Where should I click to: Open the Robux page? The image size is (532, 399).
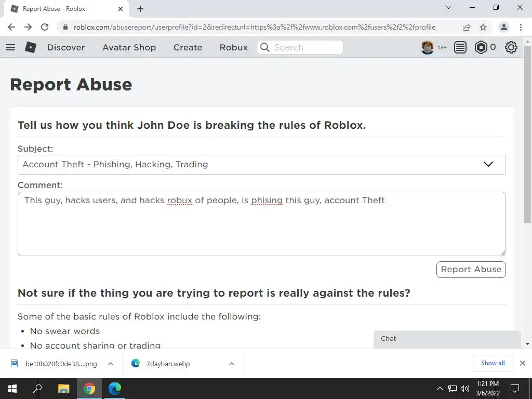point(233,47)
